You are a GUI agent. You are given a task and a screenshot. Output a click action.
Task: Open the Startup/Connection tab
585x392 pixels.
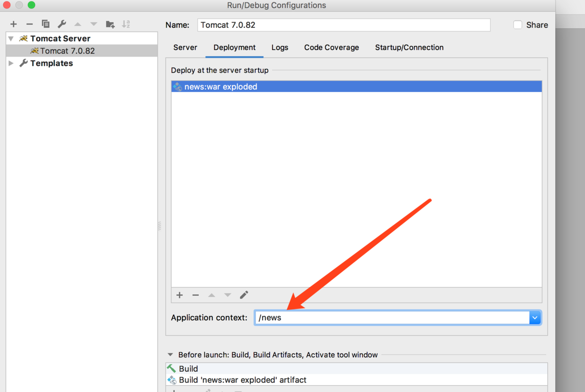(x=409, y=47)
